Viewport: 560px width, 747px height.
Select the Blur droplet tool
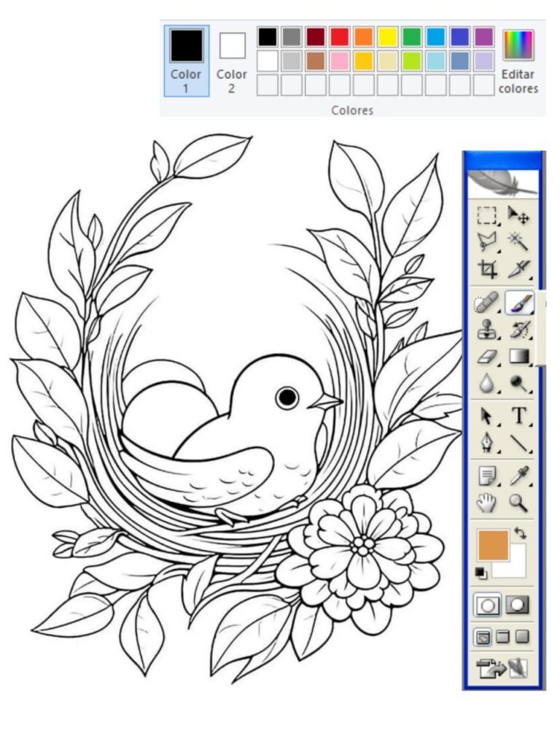487,383
